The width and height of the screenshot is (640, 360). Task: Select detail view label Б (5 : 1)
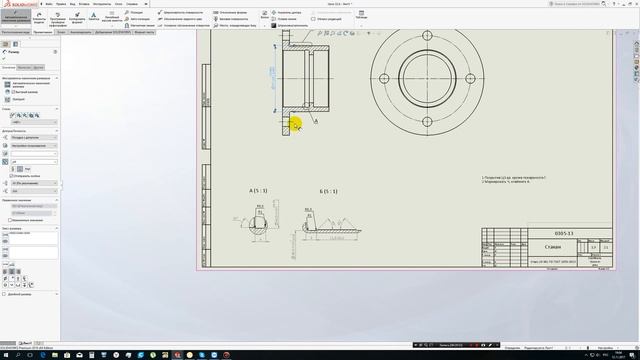click(x=329, y=191)
